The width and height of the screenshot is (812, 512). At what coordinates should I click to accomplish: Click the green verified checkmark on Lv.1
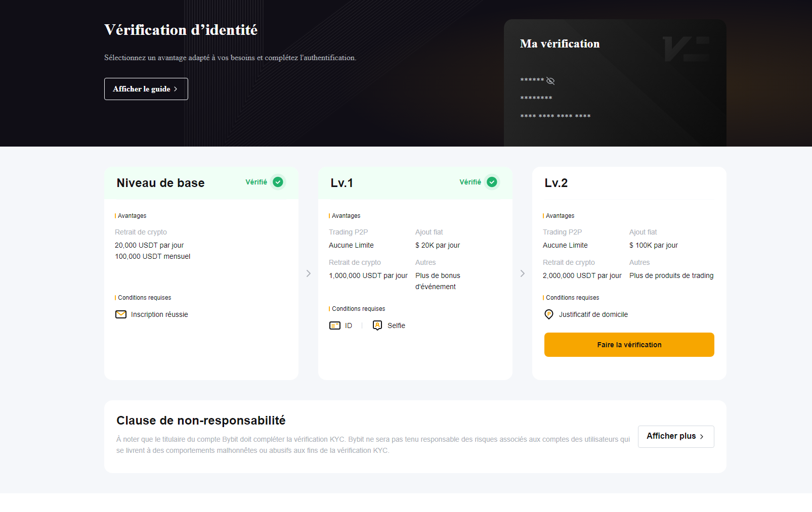click(492, 182)
